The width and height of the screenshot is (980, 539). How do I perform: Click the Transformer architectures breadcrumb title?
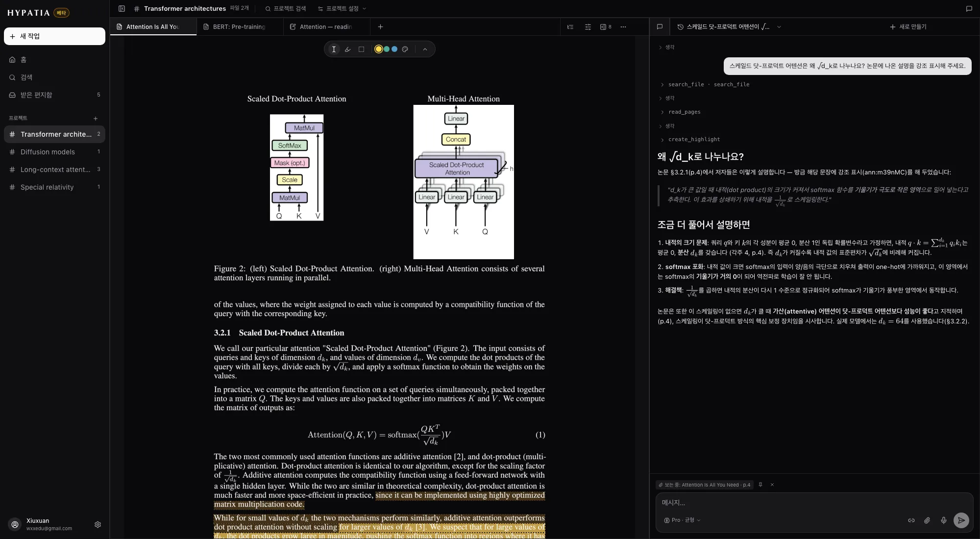(x=185, y=8)
